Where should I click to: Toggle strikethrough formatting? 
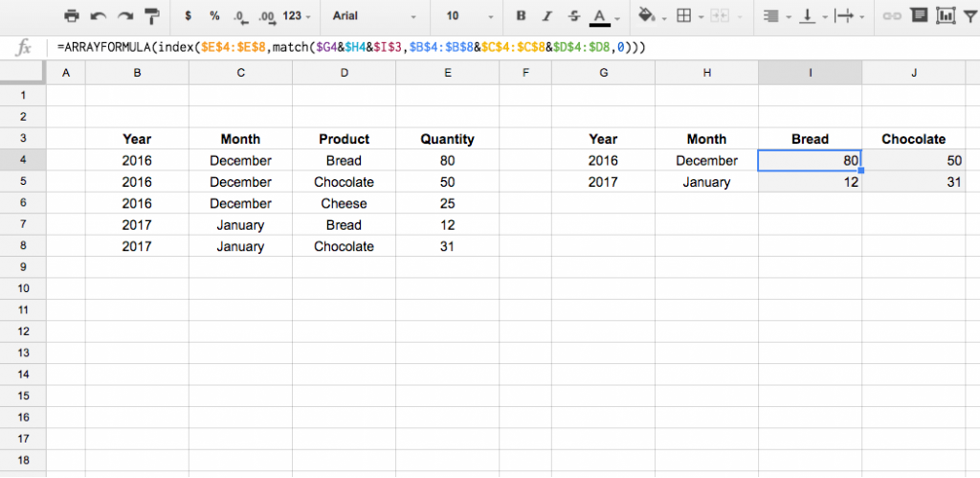point(573,16)
